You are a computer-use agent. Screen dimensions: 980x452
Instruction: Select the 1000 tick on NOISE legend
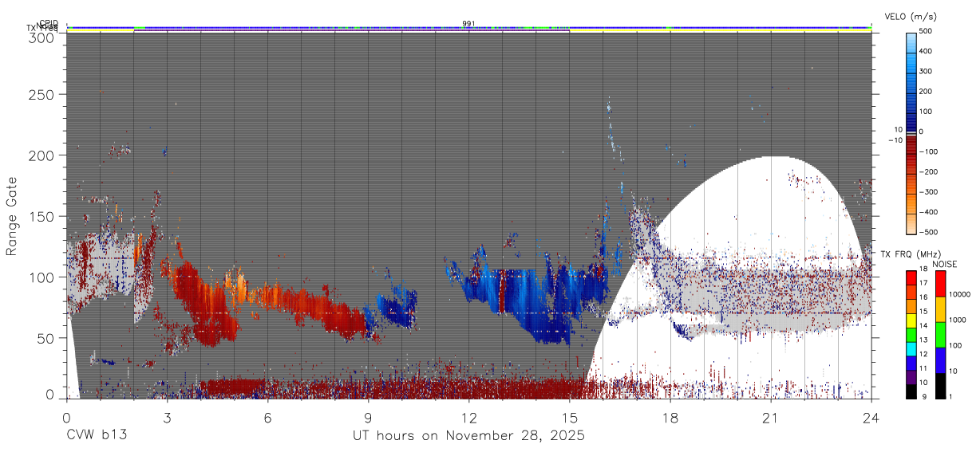coord(957,321)
